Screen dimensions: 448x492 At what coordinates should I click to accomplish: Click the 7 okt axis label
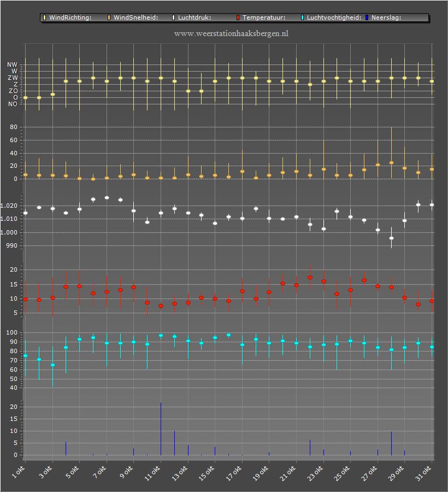99,472
